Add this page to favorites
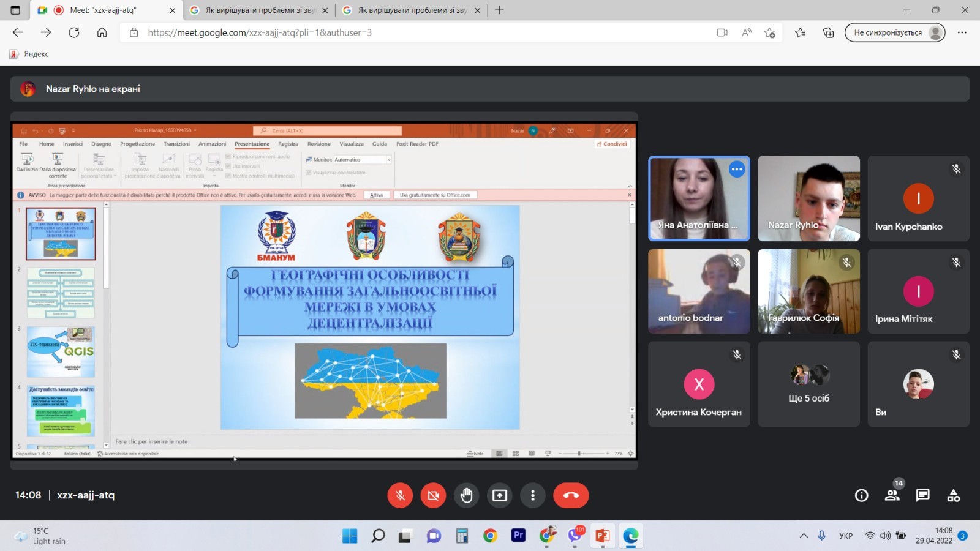The height and width of the screenshot is (551, 980). (x=770, y=32)
